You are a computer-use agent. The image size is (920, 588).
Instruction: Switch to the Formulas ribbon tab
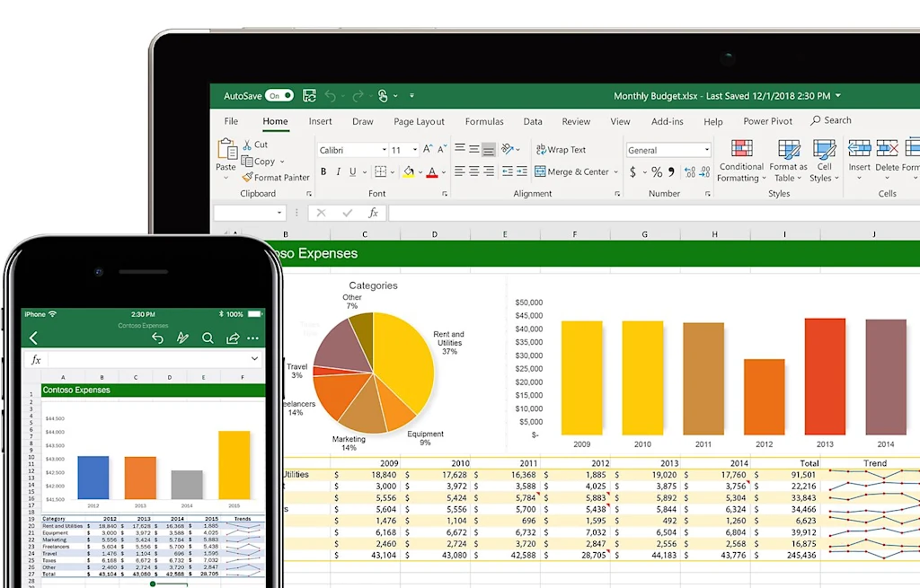(x=484, y=121)
